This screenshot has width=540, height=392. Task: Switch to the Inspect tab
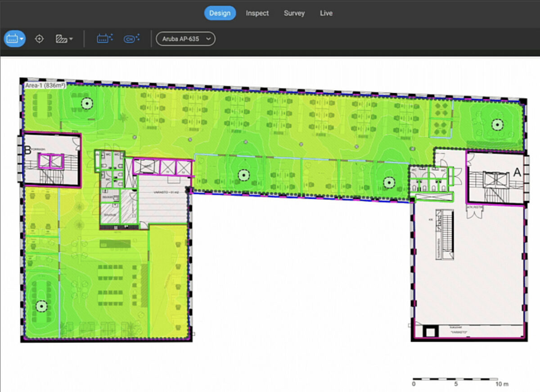pyautogui.click(x=257, y=13)
